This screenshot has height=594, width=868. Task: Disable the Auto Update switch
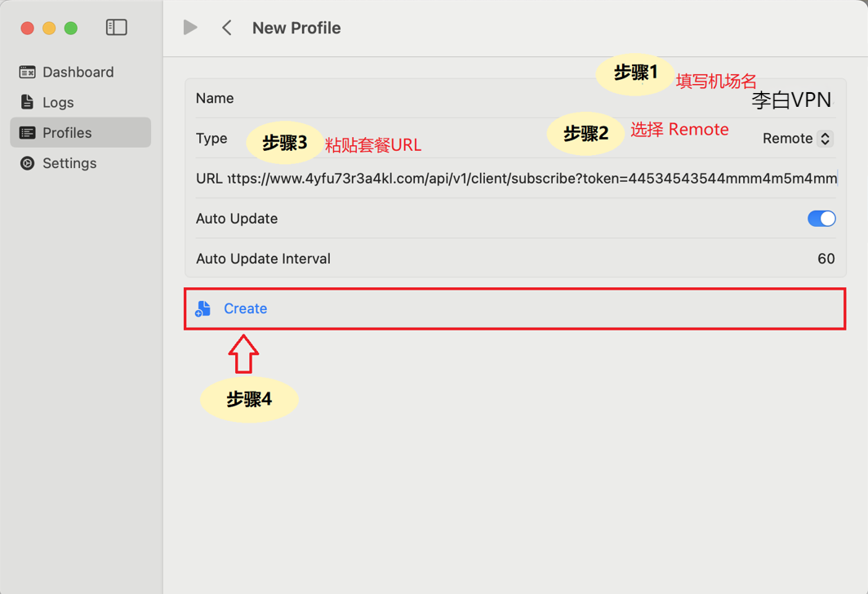(x=821, y=219)
